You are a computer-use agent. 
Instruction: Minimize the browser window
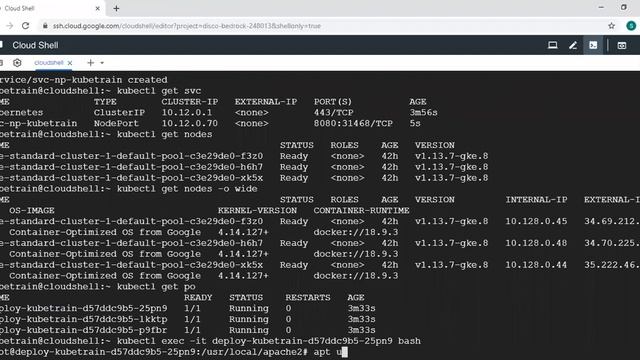(601, 7)
